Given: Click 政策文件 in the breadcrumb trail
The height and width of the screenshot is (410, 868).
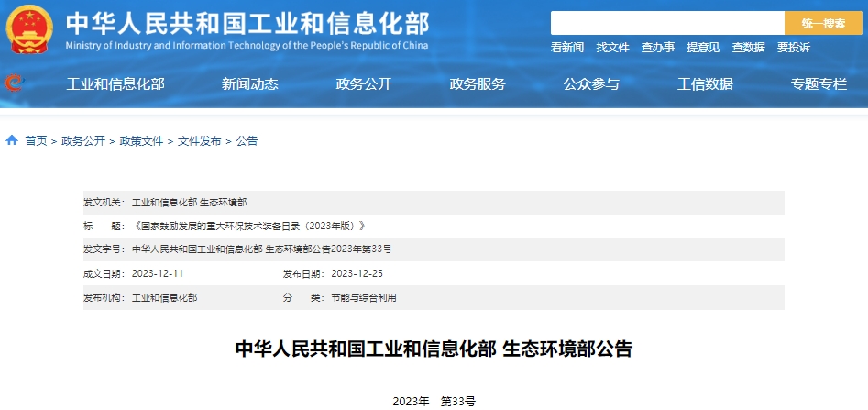Looking at the screenshot, I should pyautogui.click(x=141, y=141).
